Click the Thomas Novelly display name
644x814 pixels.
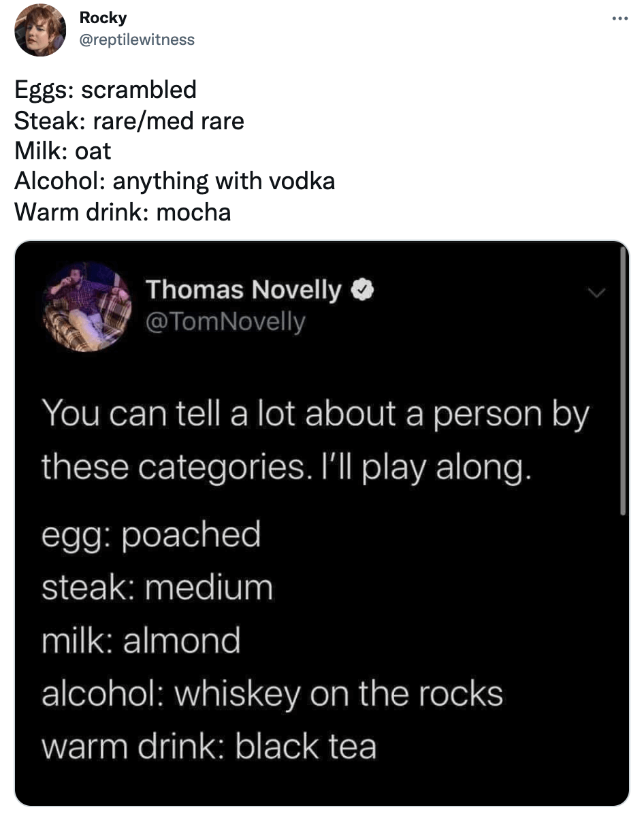tap(243, 290)
